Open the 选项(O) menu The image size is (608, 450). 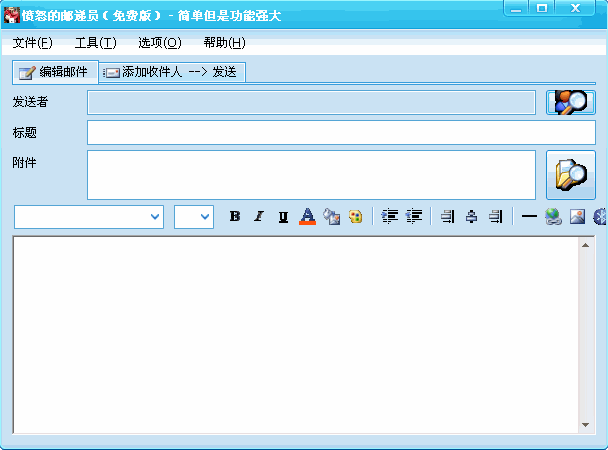(160, 43)
